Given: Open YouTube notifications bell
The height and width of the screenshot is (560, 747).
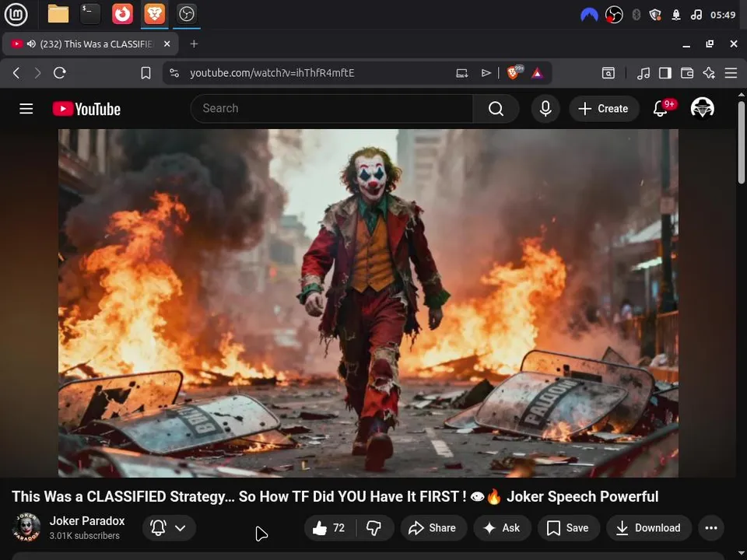Looking at the screenshot, I should (x=661, y=109).
